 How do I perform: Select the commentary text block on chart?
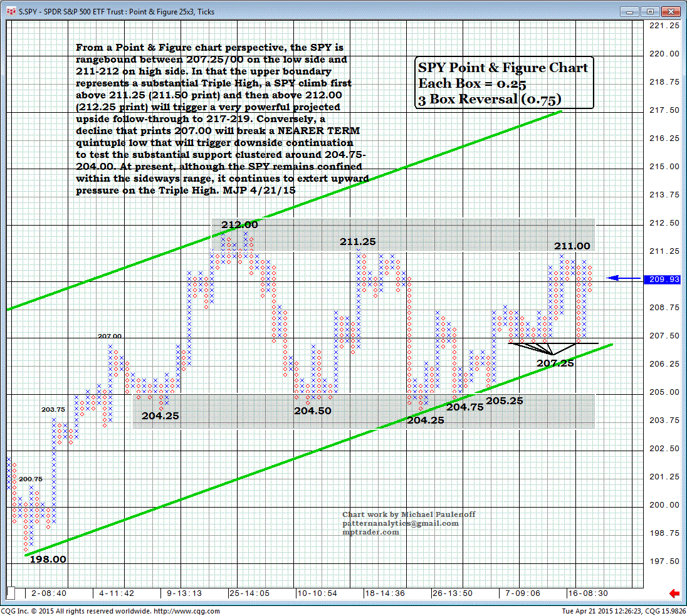[x=222, y=118]
